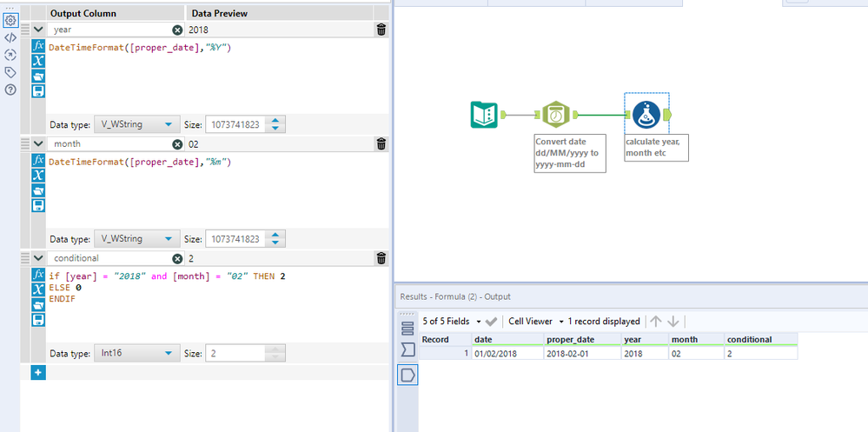
Task: Show input anchor data in Results
Action: pos(407,350)
